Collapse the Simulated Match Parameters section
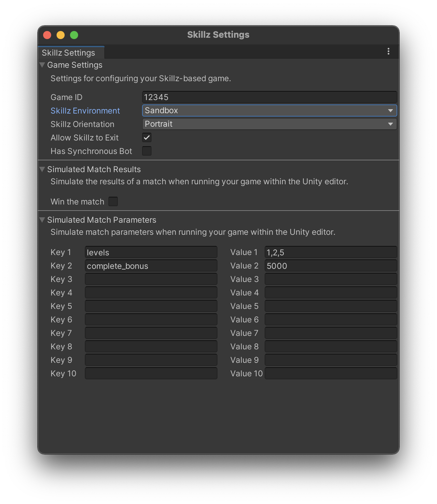The width and height of the screenshot is (437, 504). [42, 220]
